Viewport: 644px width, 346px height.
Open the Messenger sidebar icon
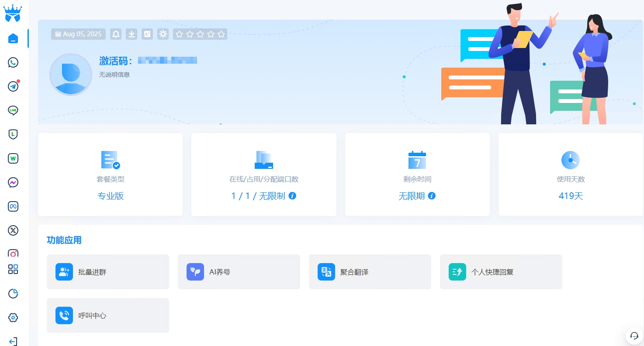tap(13, 182)
